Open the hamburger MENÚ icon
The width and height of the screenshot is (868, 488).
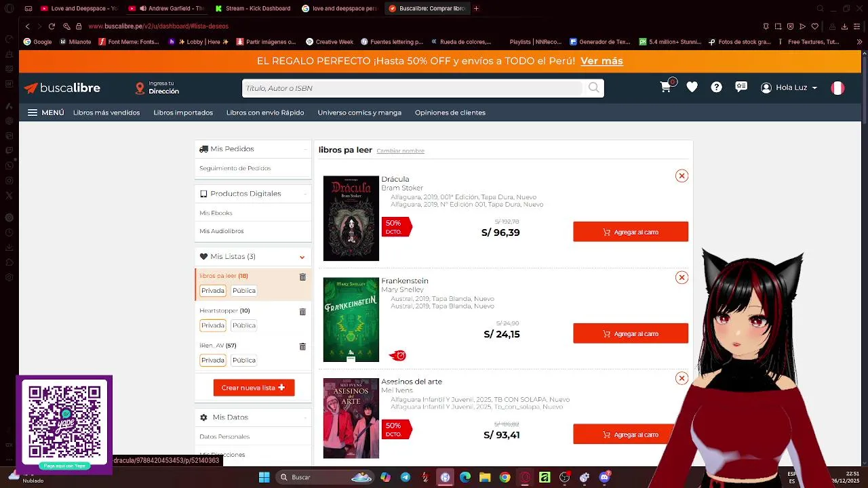click(x=33, y=113)
